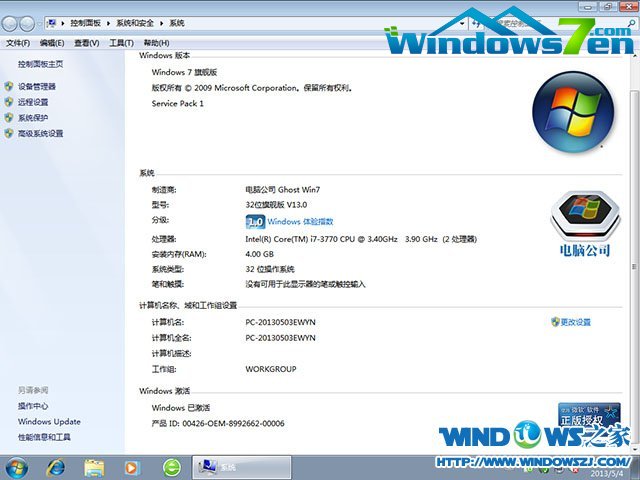Open 控制面板主页 link

tap(40, 64)
